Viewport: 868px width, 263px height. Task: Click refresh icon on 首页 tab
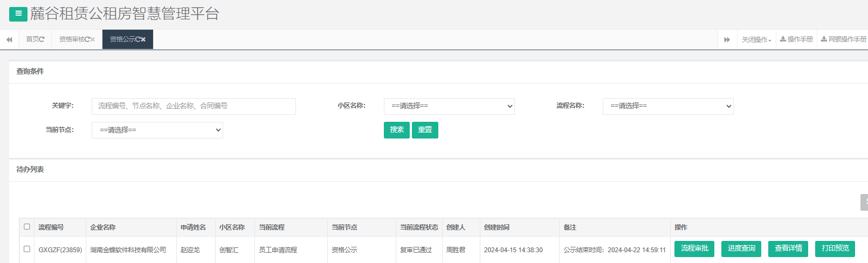point(42,39)
